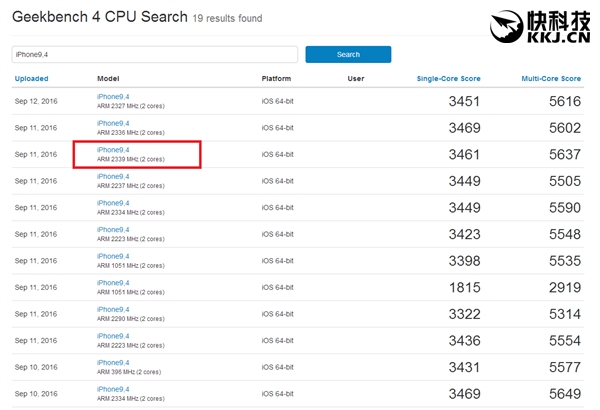Open the red-boxed iPhone9,4 ARM 2339 MHz result
This screenshot has height=410, width=600.
pyautogui.click(x=113, y=150)
